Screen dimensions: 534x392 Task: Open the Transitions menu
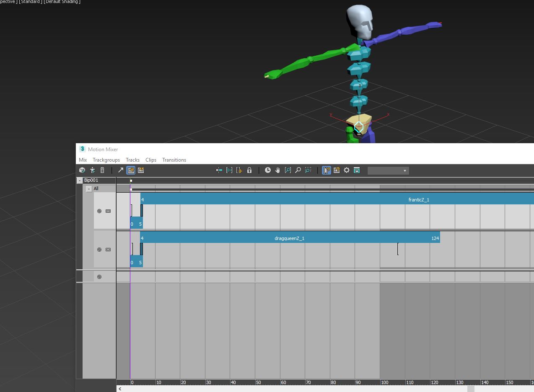174,160
